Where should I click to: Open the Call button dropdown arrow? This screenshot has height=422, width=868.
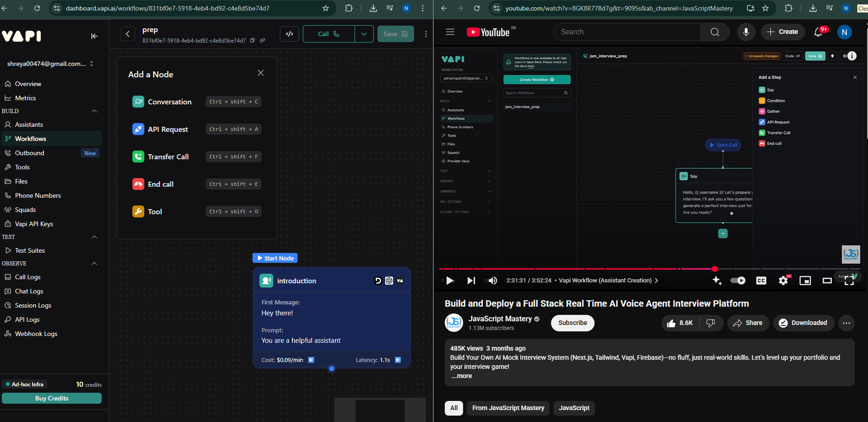(x=364, y=33)
